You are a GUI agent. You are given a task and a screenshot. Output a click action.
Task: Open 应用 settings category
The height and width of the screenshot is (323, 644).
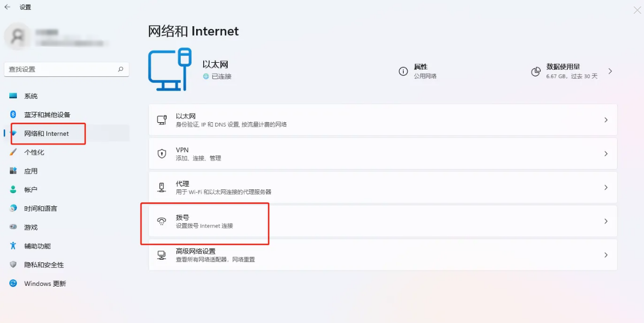tap(67, 171)
